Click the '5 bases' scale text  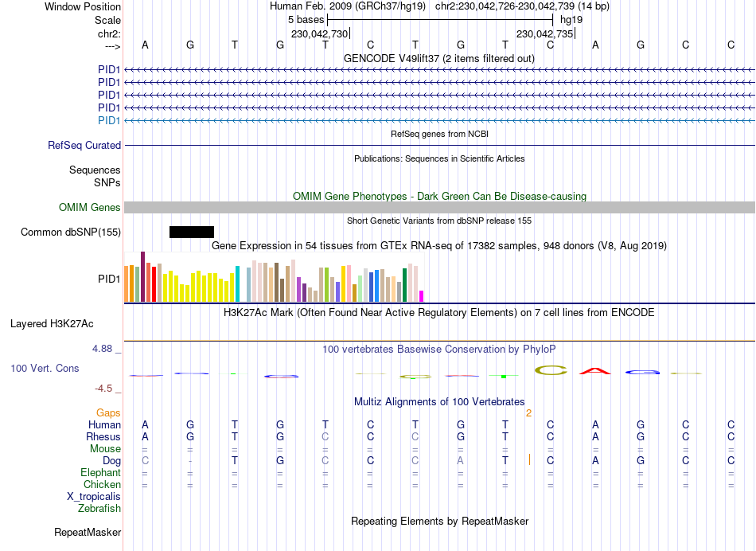tap(306, 20)
